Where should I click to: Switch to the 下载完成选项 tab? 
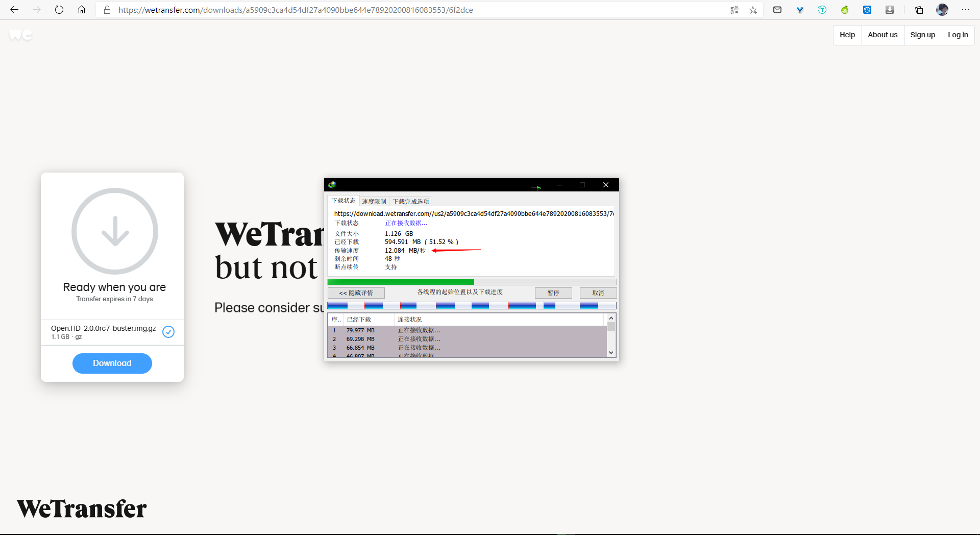[x=411, y=202]
